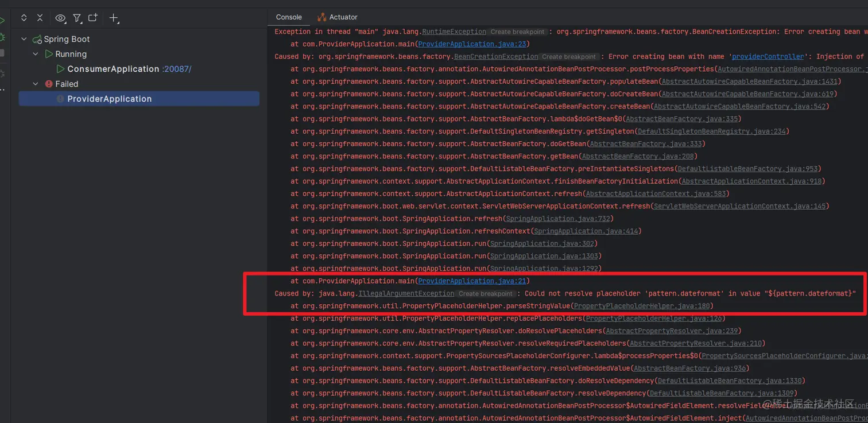Select the Spring Boot label
The height and width of the screenshot is (423, 868).
point(67,39)
